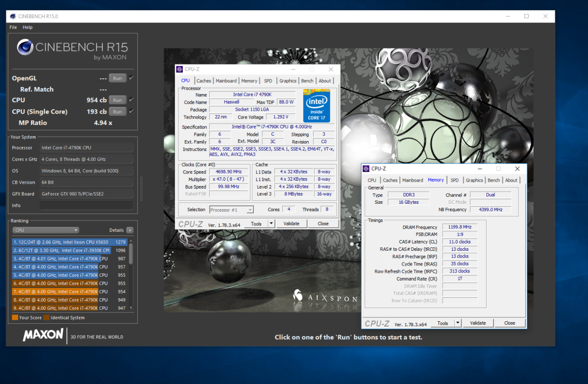This screenshot has height=384, width=588.
Task: Switch to the Caches tab in the CPU-Z CPU tab window
Action: coord(204,81)
